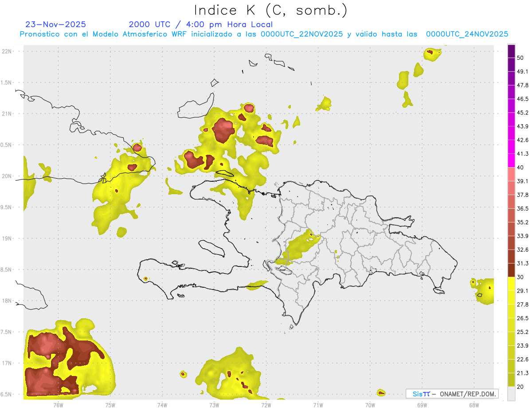
Task: Pick the gray swatch below 20
Action: 511,394
